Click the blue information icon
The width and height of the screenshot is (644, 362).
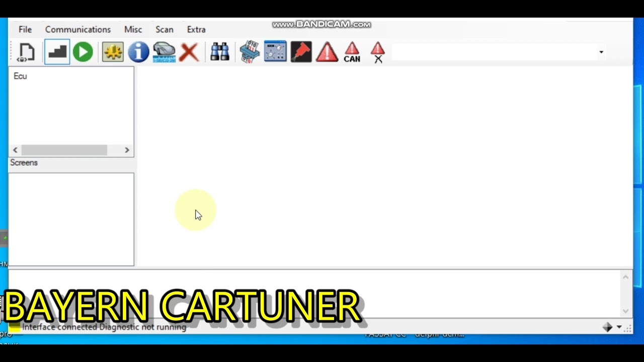tap(138, 52)
